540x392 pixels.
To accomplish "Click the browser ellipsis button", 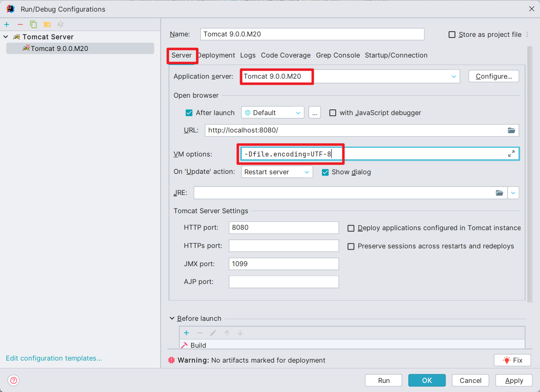I will (315, 113).
